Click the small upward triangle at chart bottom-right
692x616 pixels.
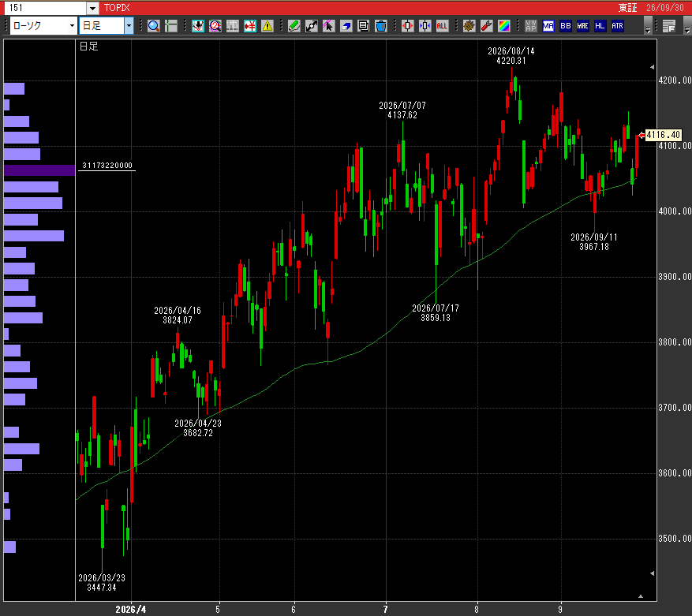point(641,596)
